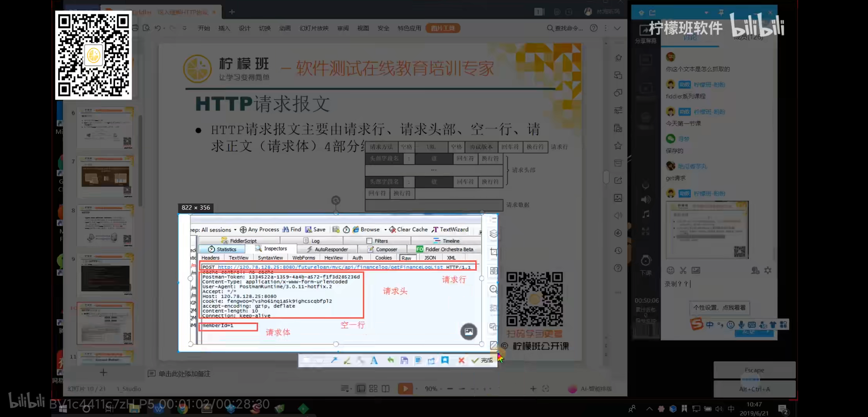Open the slideshow play dropdown arrow
The image size is (868, 417).
click(417, 388)
